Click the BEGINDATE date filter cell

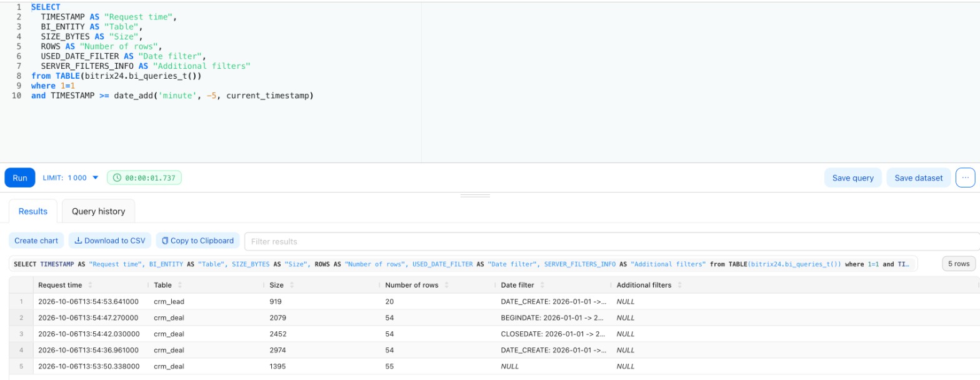(553, 317)
